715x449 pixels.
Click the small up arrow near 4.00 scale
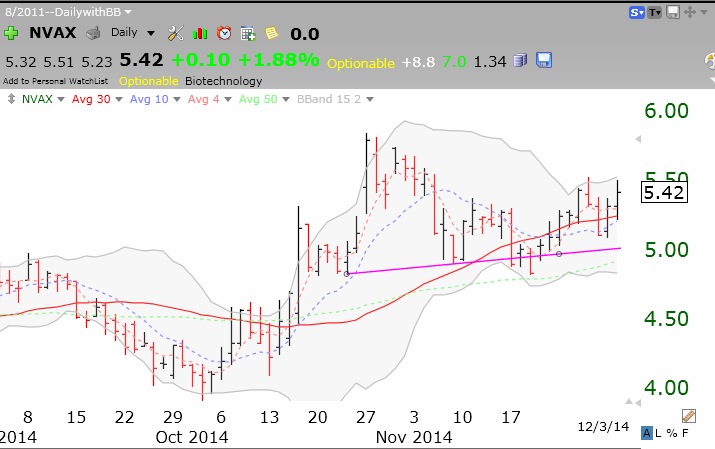click(x=629, y=402)
